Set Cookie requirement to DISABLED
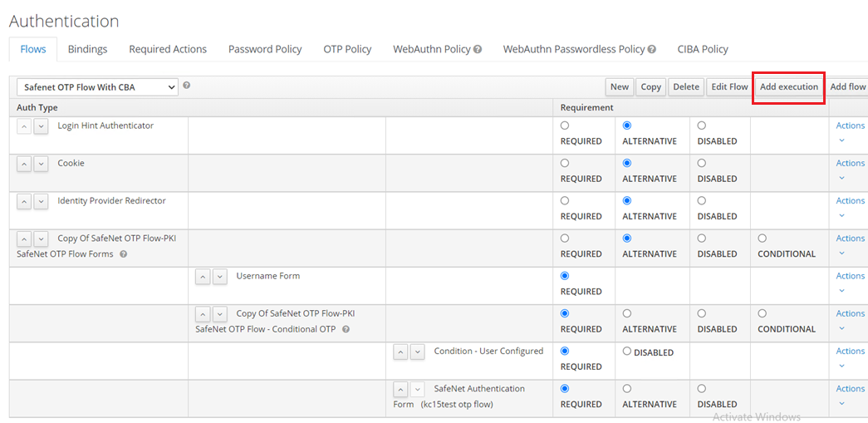Image resolution: width=868 pixels, height=423 pixels. point(702,163)
